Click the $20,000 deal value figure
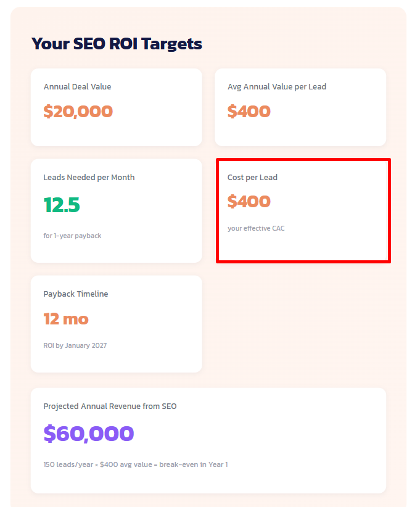 coord(78,112)
